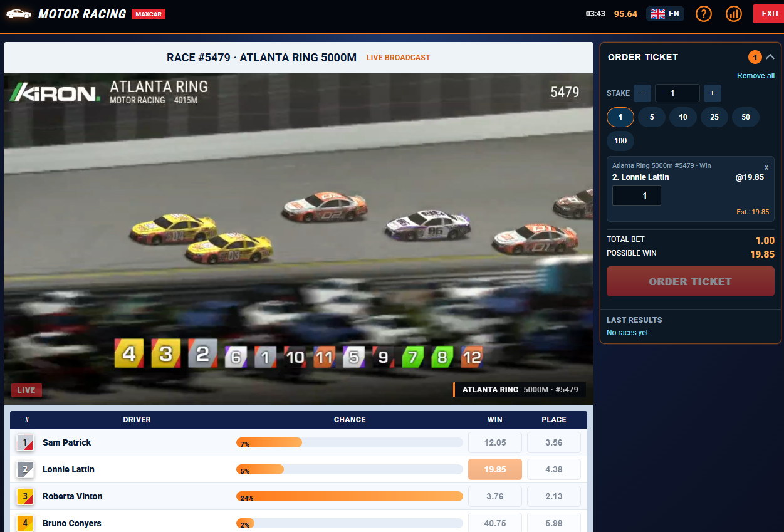Click the orange position badge 11 in the video
This screenshot has width=784, height=532.
(x=324, y=357)
